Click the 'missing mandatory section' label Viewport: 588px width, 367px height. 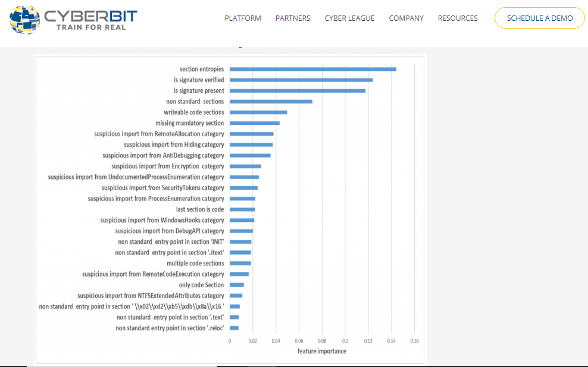point(190,123)
